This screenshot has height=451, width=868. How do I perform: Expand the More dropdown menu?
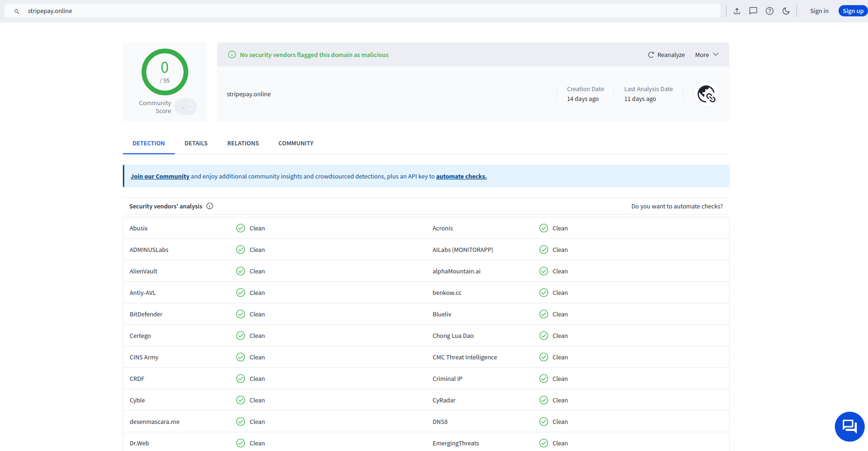(706, 55)
